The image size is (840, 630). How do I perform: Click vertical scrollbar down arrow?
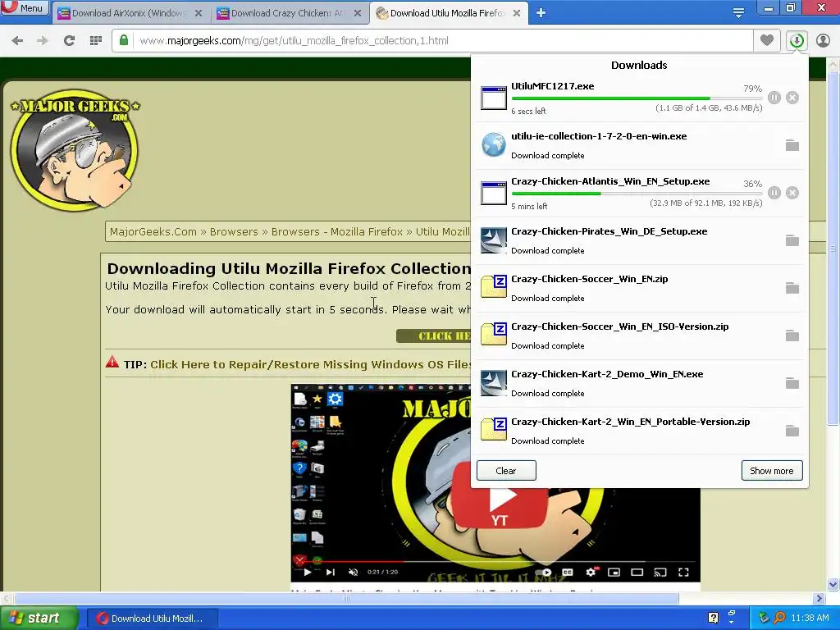point(833,584)
